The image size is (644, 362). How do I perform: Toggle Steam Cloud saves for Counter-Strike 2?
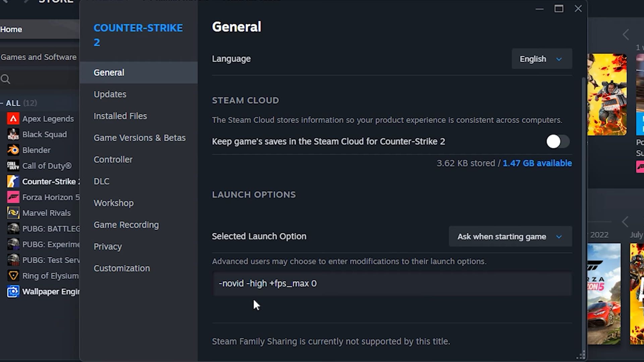point(557,142)
